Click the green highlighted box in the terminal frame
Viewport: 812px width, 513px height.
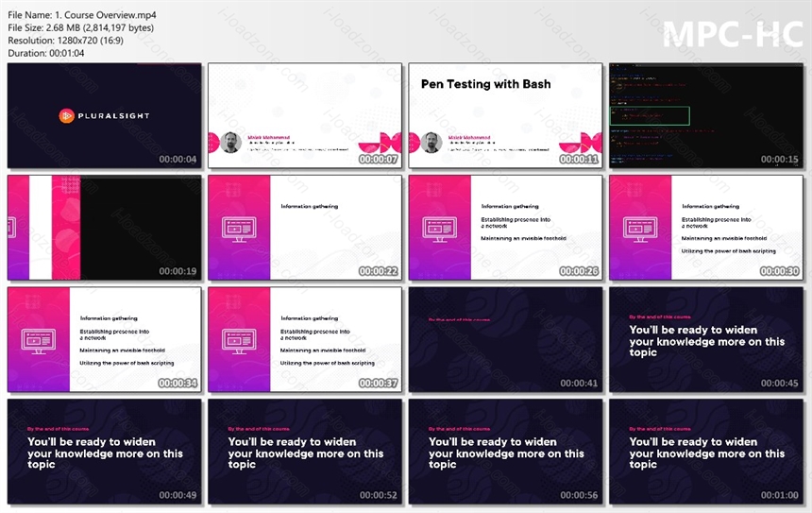click(x=650, y=116)
